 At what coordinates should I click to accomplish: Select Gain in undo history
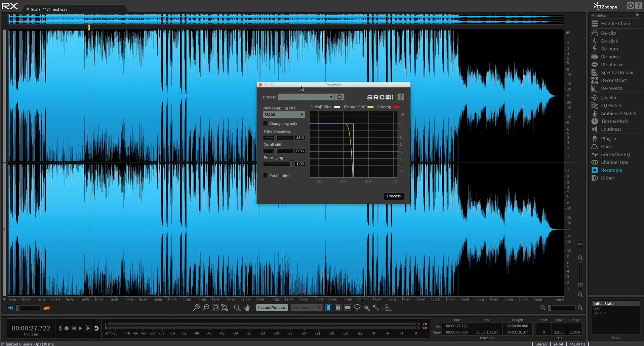(597, 308)
